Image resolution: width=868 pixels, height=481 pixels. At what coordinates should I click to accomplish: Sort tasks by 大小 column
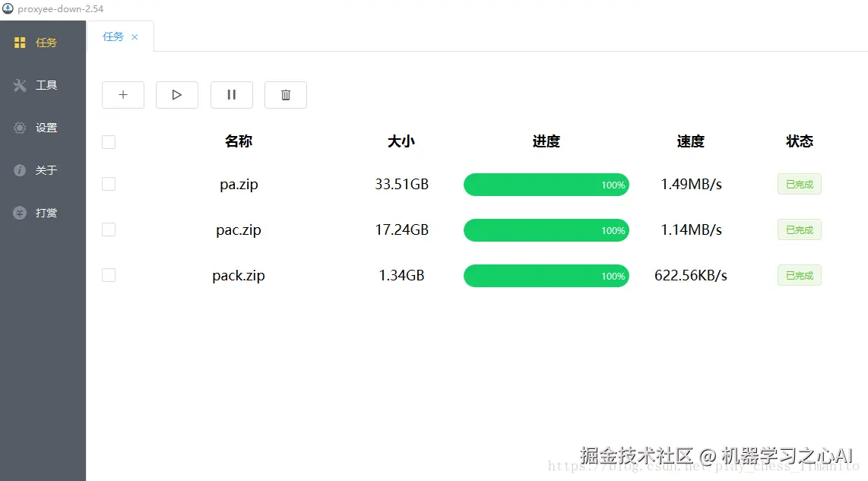click(401, 141)
